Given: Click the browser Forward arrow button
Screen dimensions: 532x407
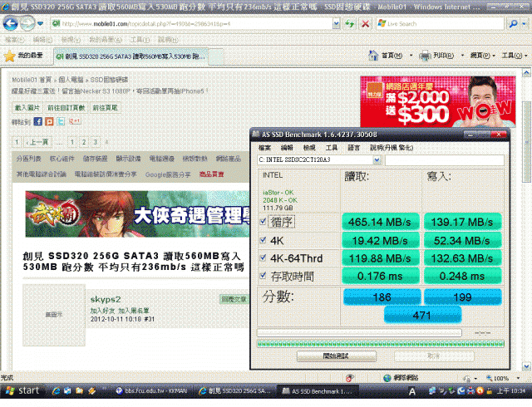Looking at the screenshot, I should [27, 23].
